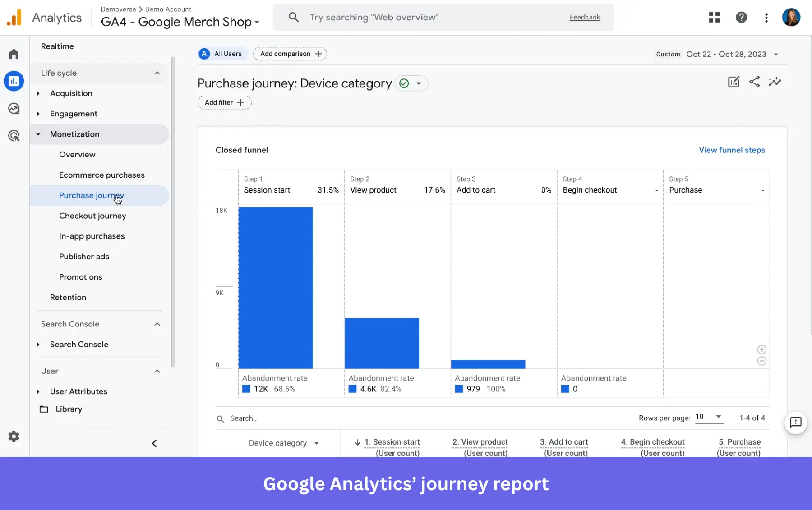This screenshot has height=510, width=812.
Task: Share the Purchase journey report
Action: coord(755,82)
